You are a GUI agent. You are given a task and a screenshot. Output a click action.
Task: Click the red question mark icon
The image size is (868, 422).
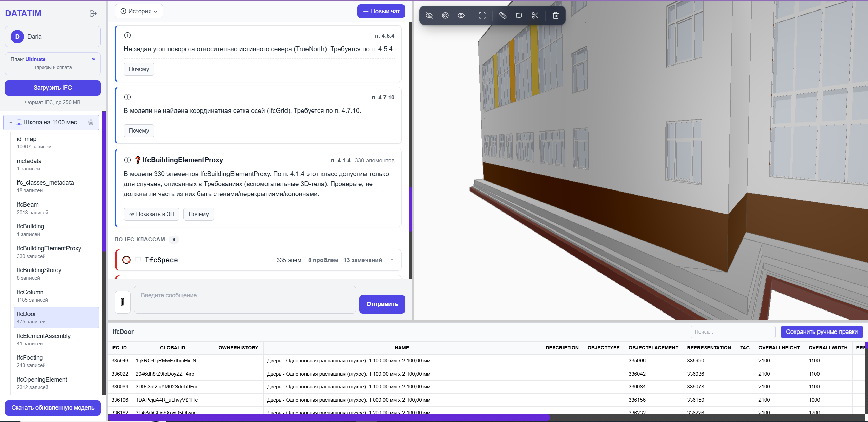138,160
